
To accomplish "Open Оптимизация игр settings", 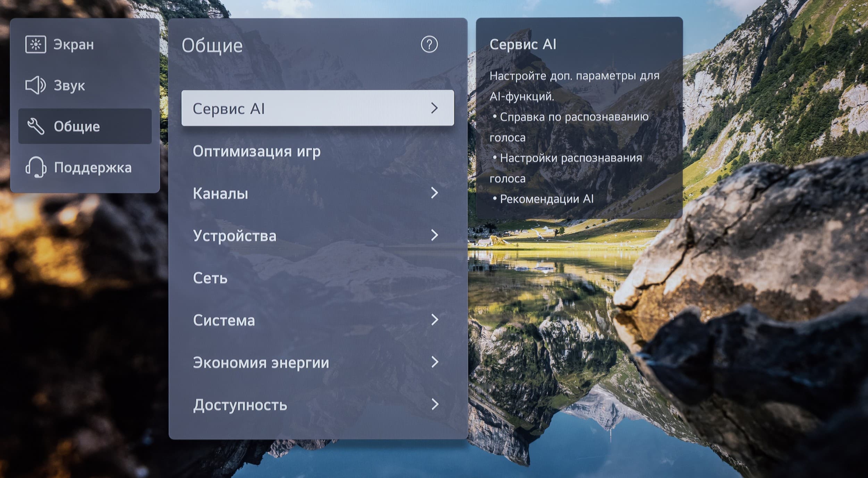I will point(257,151).
